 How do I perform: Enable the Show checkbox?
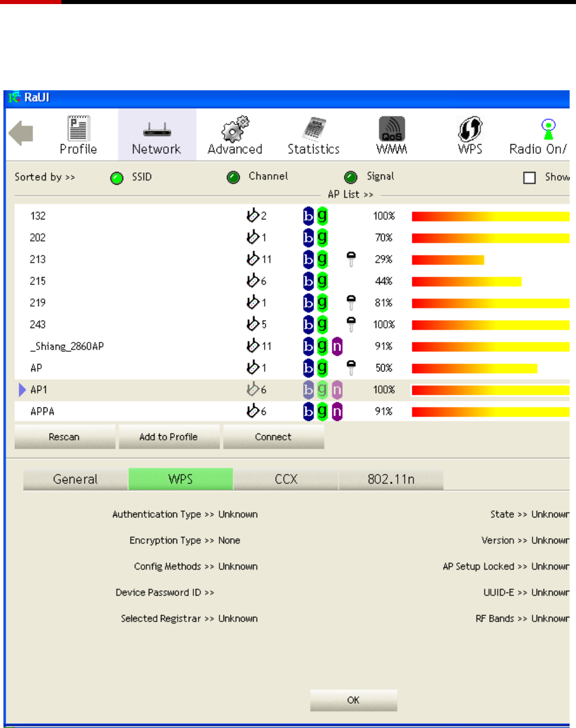[529, 178]
